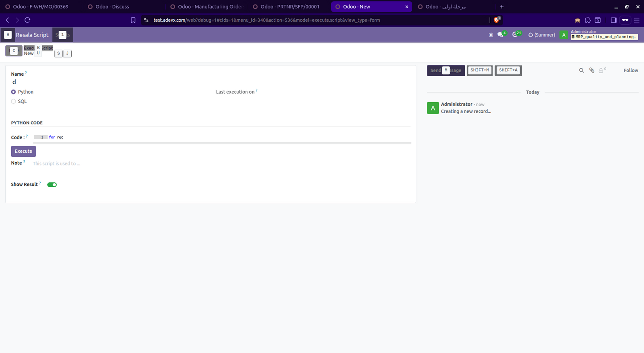Click the Resala Script app title

(x=32, y=35)
